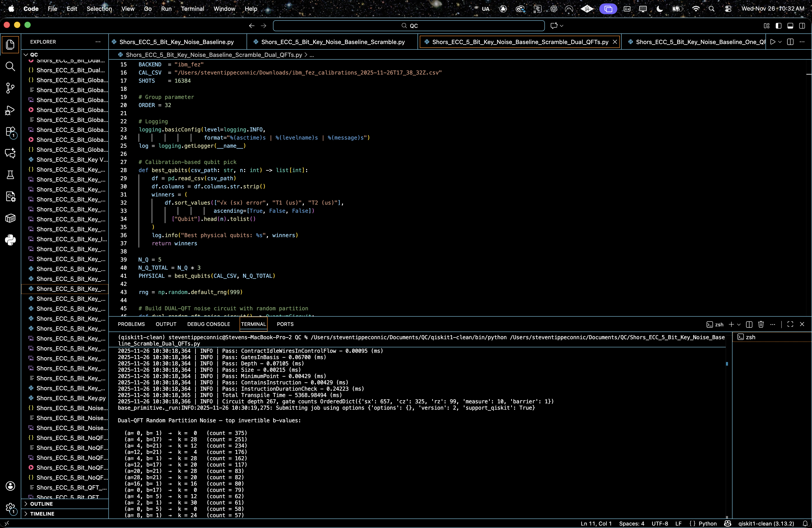The image size is (812, 528).
Task: Select qiskit1-clean interpreter in status bar
Action: click(x=766, y=523)
